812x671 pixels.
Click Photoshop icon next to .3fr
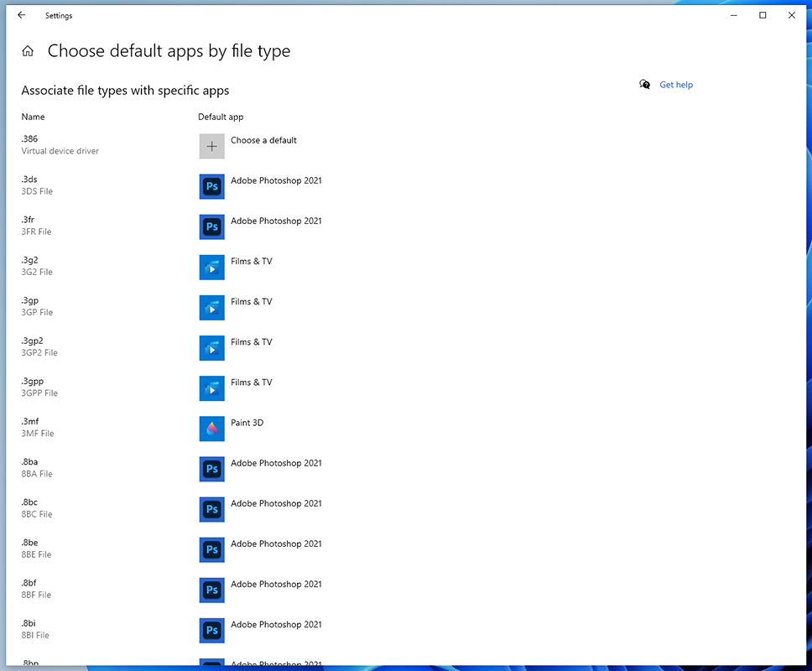click(211, 226)
